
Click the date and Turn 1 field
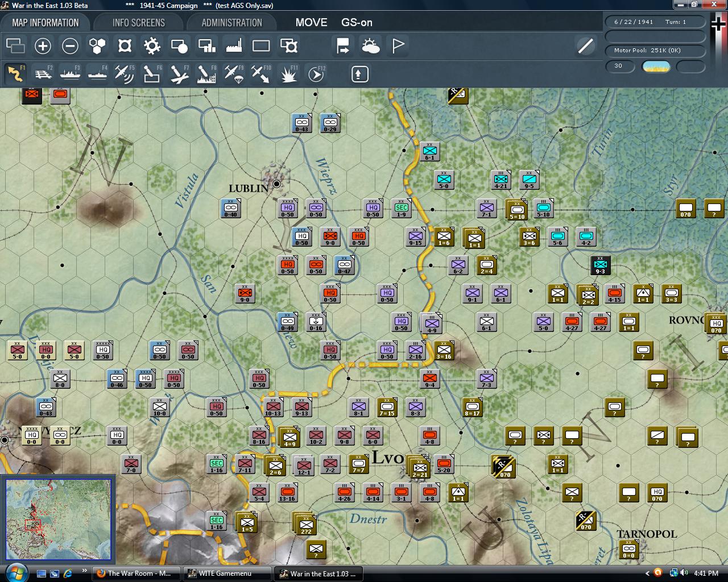655,22
